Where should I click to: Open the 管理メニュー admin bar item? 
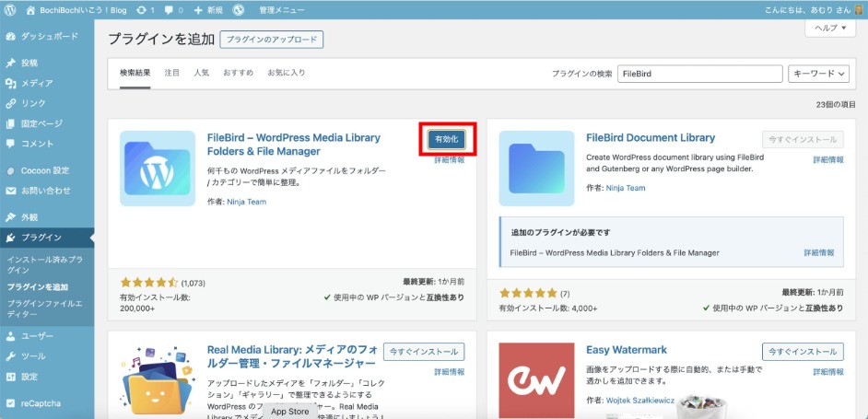(x=281, y=10)
